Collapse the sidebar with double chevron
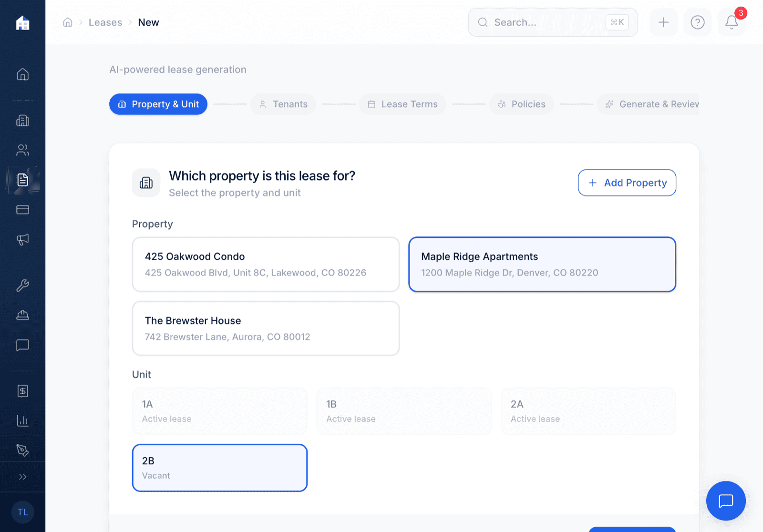The image size is (763, 532). 22,477
